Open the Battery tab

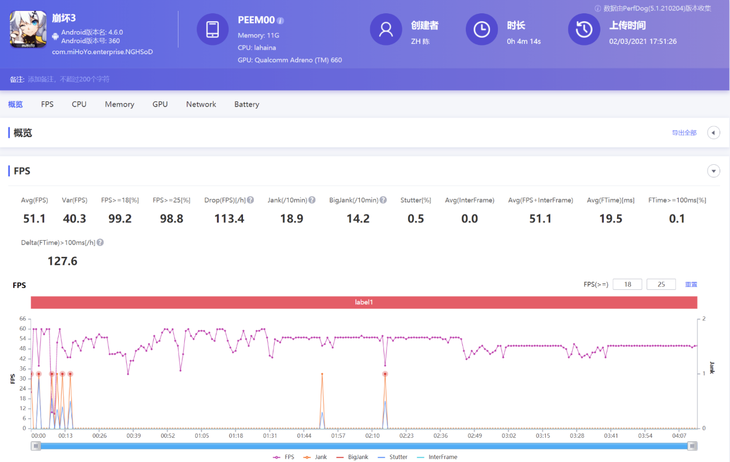pos(246,104)
